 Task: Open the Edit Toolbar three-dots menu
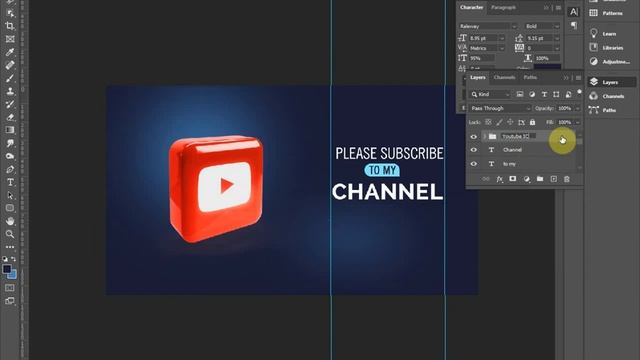[x=10, y=247]
